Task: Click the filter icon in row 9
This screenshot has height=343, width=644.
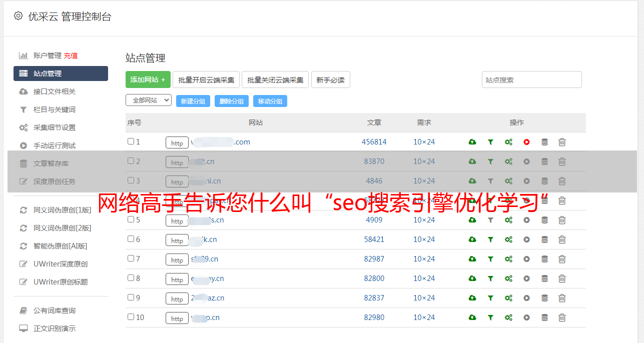Action: point(490,298)
